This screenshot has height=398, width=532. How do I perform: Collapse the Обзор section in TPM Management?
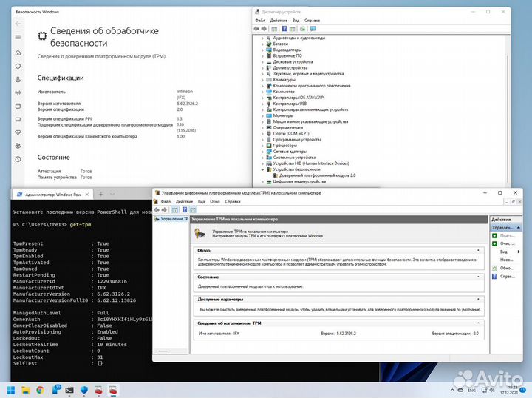[x=478, y=250]
